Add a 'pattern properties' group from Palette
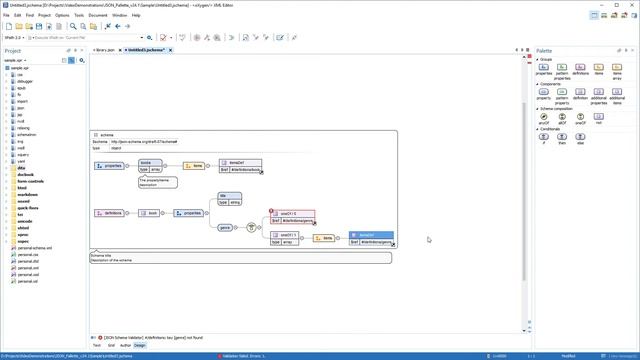Image resolution: width=640 pixels, height=360 pixels. [x=562, y=72]
